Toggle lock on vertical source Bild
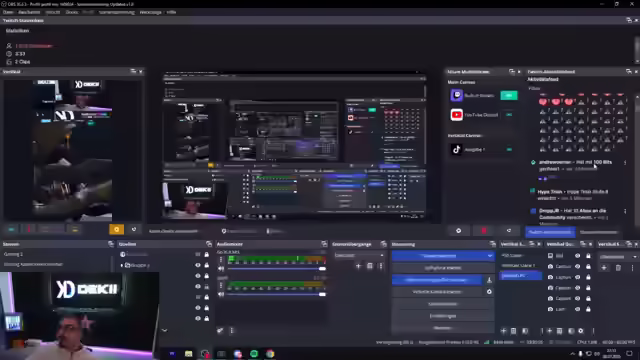This screenshot has height=360, width=640. [x=588, y=256]
